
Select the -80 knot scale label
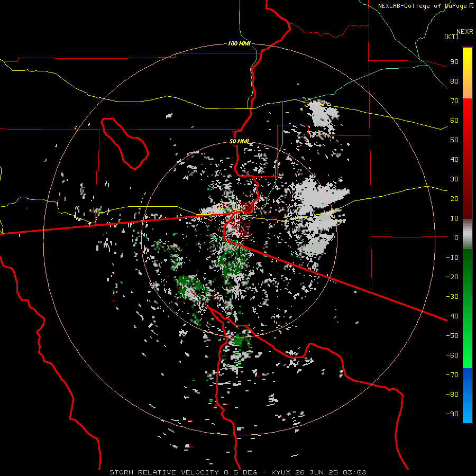pos(452,395)
